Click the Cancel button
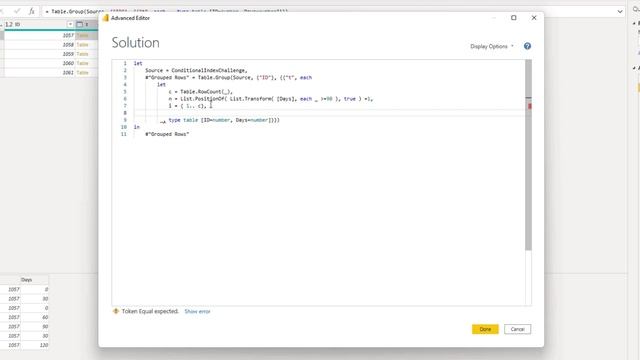This screenshot has height=360, width=640. click(517, 329)
